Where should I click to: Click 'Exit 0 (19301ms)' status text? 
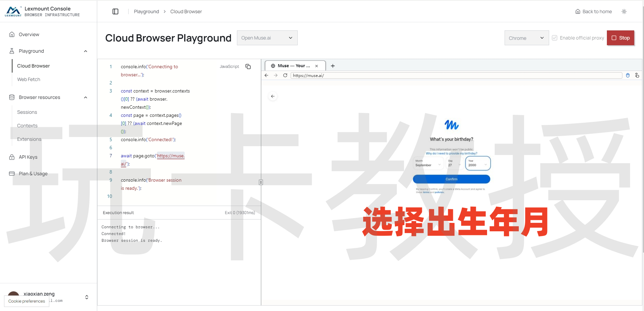[x=240, y=213]
